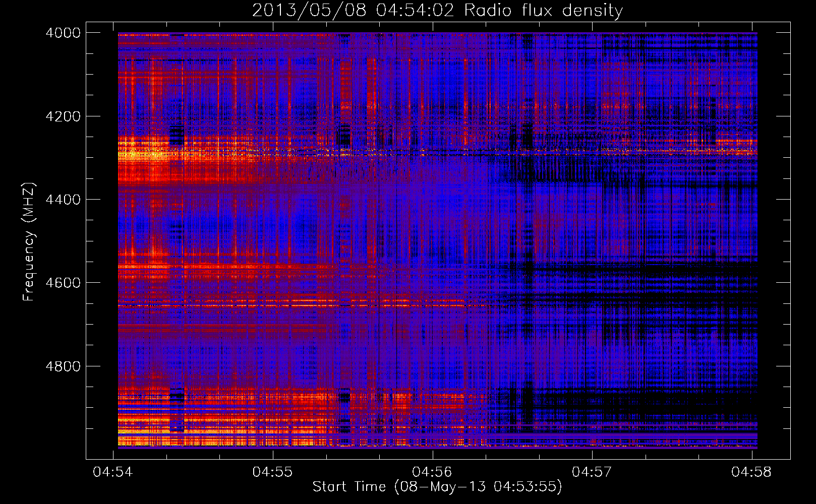Screen dimensions: 816x504
Task: Click the 4000 frequency tick label
Action: click(x=63, y=33)
